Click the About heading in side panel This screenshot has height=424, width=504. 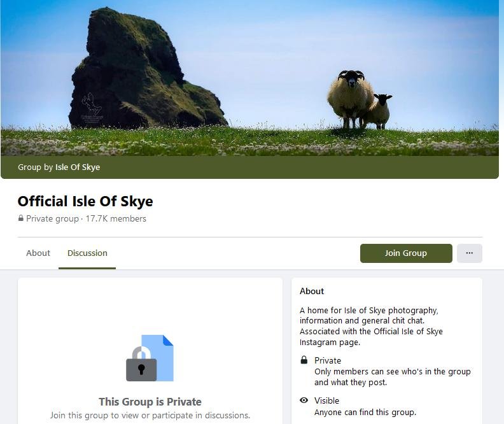click(x=312, y=291)
